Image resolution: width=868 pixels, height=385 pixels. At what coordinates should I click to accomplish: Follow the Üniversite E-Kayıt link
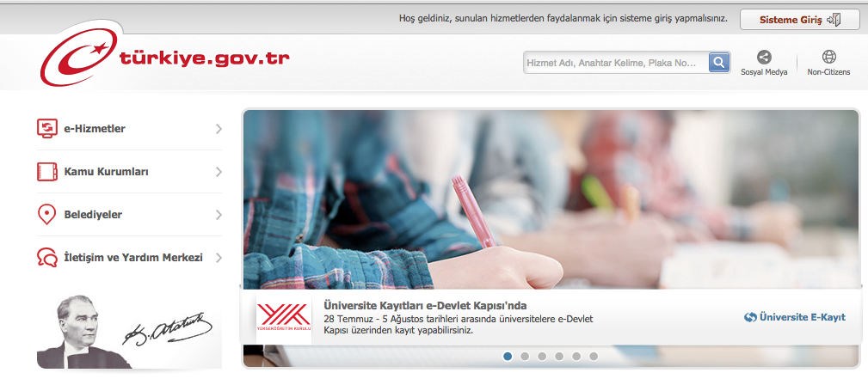795,317
